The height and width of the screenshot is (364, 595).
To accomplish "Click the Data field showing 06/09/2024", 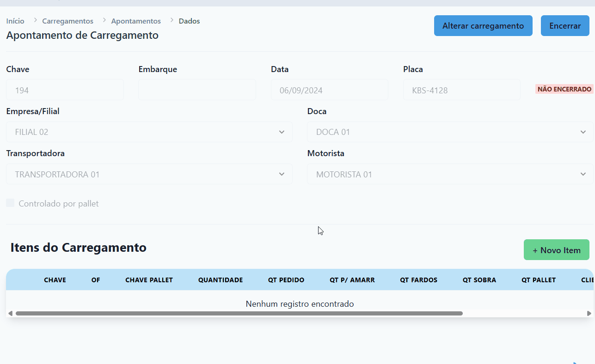I will tap(329, 90).
